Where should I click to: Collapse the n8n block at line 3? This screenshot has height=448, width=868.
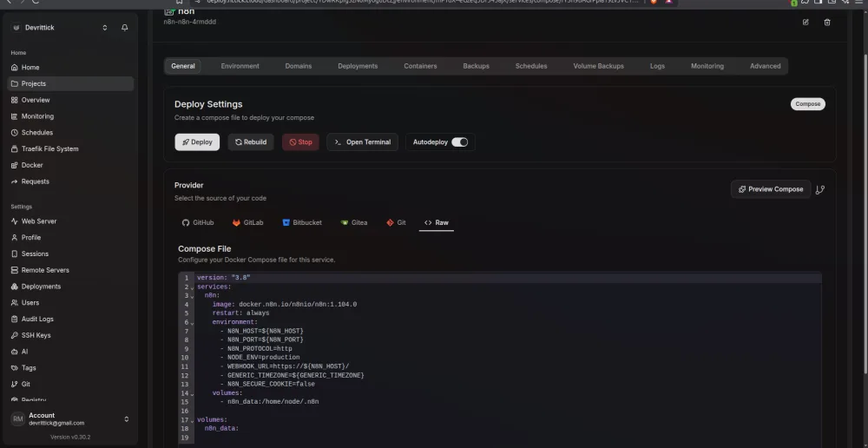[192, 297]
